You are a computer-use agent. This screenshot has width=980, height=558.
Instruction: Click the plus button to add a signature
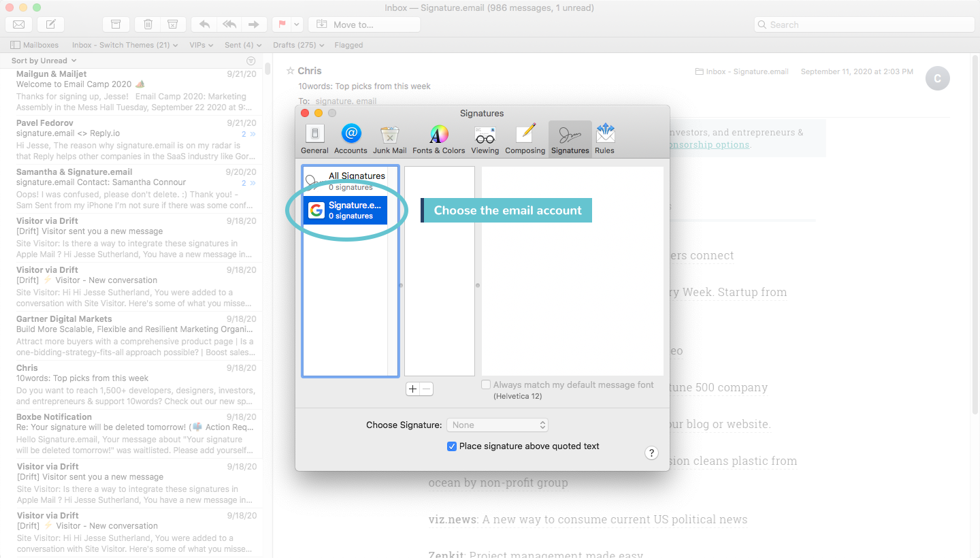[x=412, y=389]
